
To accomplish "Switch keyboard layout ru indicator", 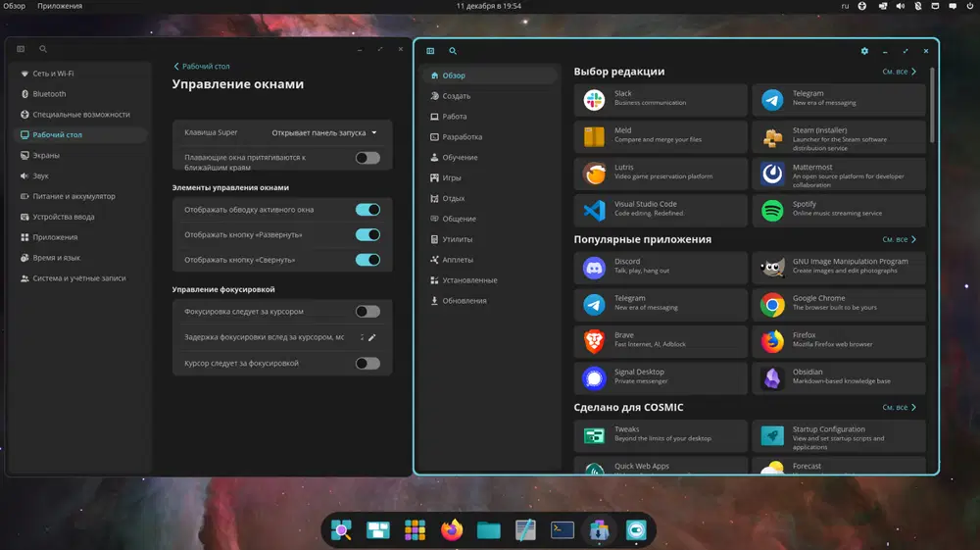I will click(845, 6).
